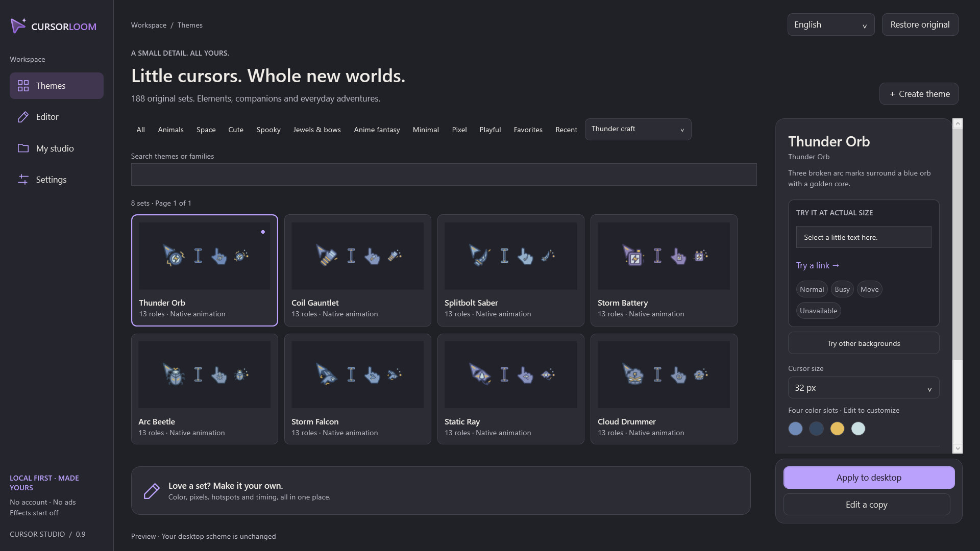
Task: Toggle the Busy cursor state chip
Action: pyautogui.click(x=842, y=289)
